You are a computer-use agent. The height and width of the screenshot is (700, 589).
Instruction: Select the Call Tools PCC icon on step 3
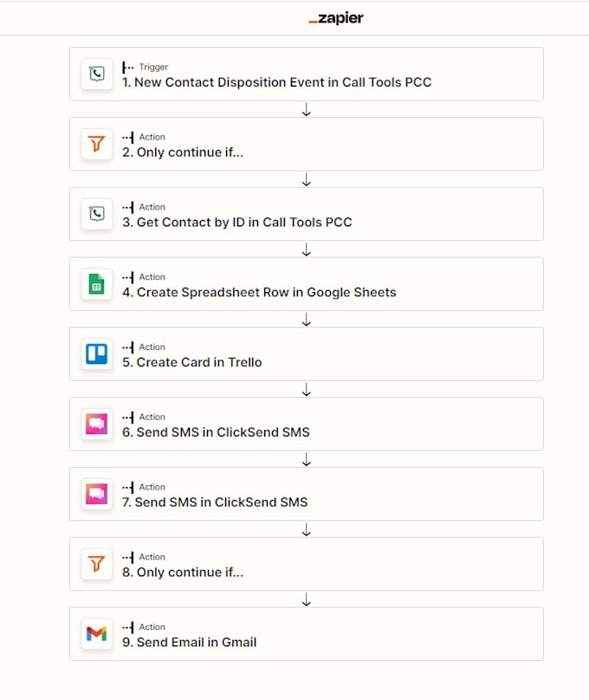tap(96, 214)
